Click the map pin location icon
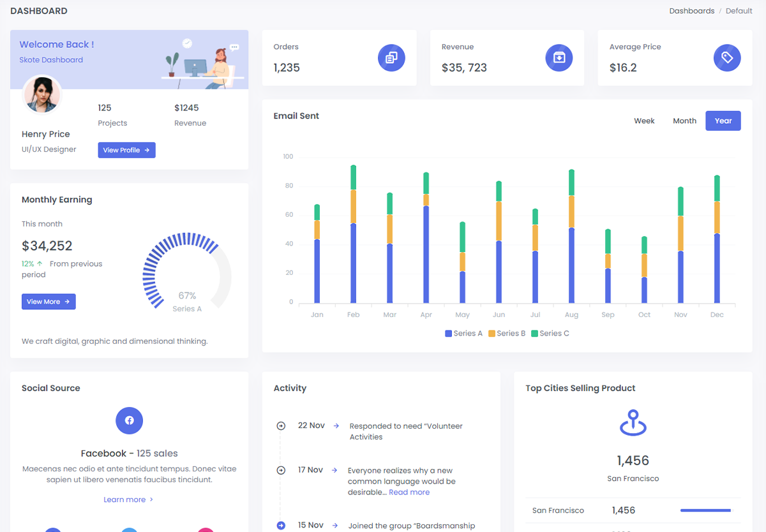 (633, 423)
